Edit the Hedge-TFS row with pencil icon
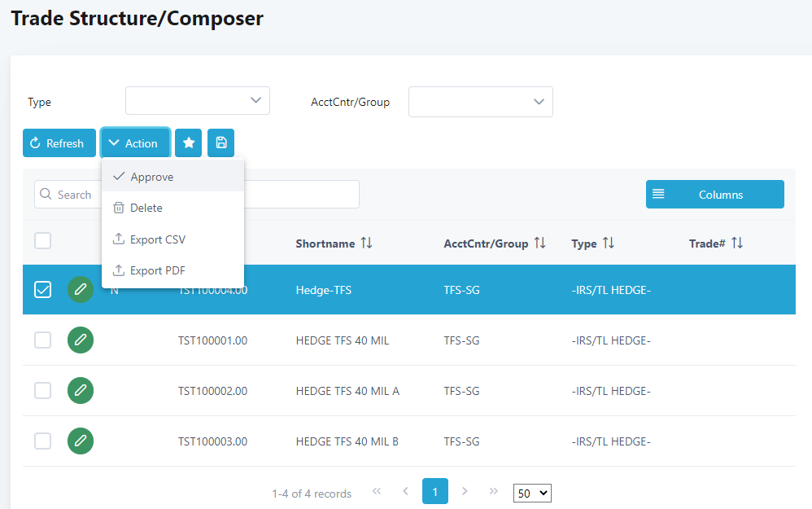This screenshot has width=812, height=509. 81,290
